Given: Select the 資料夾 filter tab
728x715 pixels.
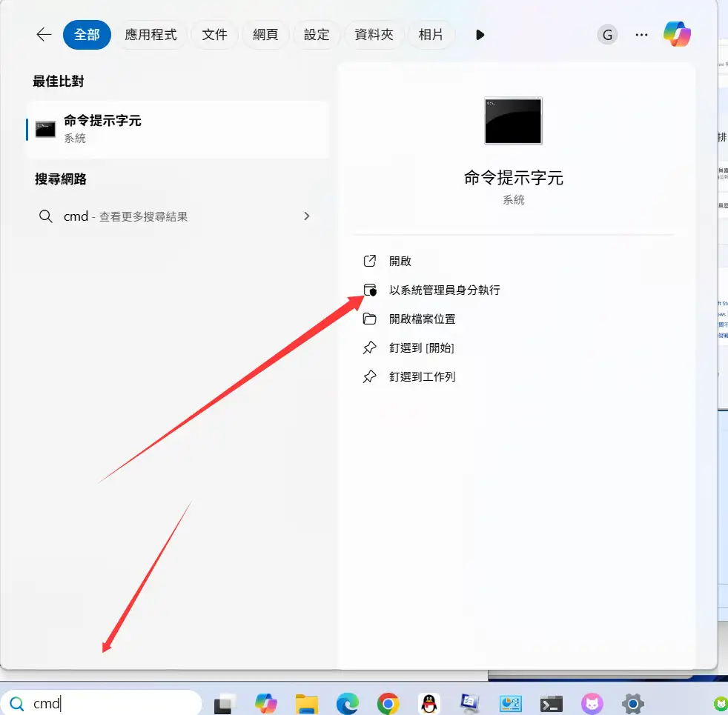Looking at the screenshot, I should coord(374,35).
